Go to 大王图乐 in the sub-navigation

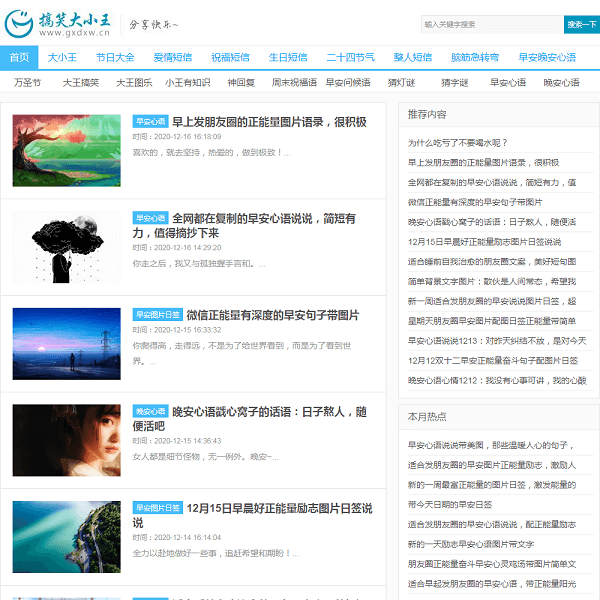click(134, 83)
